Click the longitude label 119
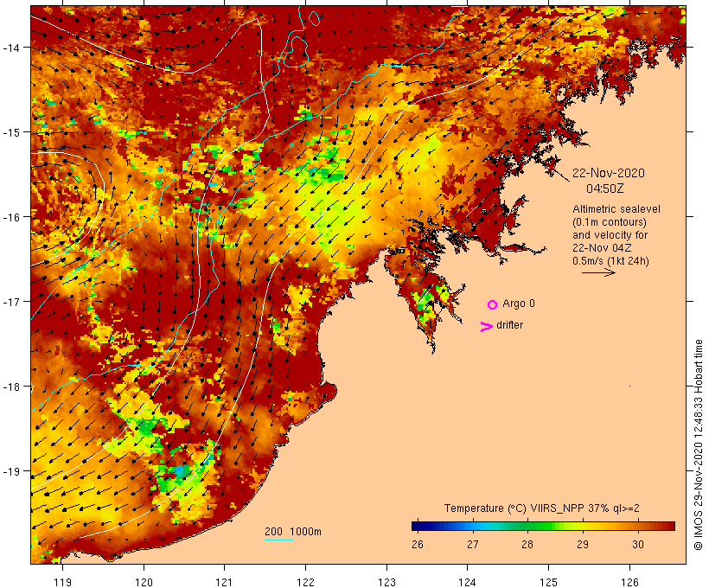Image resolution: width=709 pixels, height=588 pixels. 62,582
